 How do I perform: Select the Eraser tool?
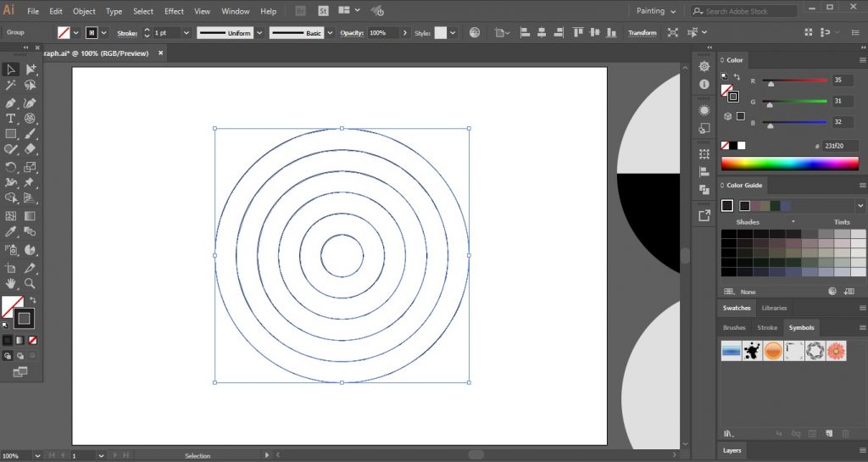(31, 149)
